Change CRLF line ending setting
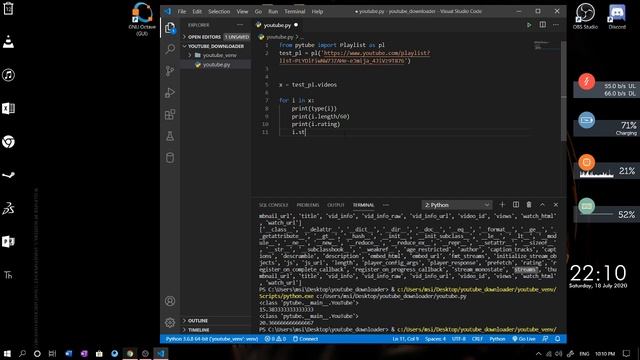Viewport: 640px width, 360px height. point(477,339)
